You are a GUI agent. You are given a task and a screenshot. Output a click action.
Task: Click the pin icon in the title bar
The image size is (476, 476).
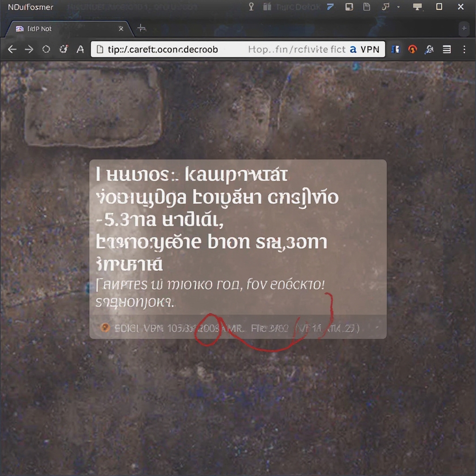251,7
